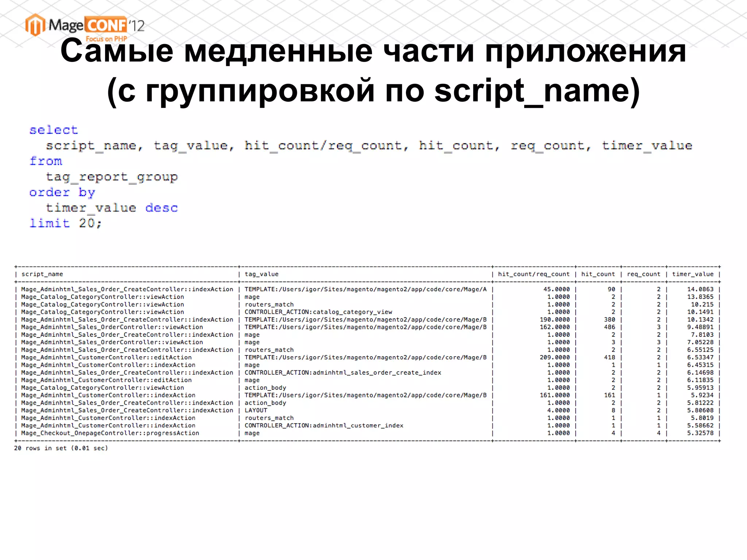Click the timer value 9.48891

[x=700, y=327]
